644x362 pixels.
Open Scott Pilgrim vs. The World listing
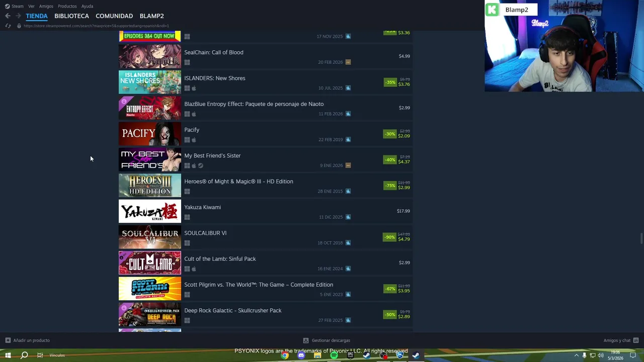pyautogui.click(x=265, y=289)
